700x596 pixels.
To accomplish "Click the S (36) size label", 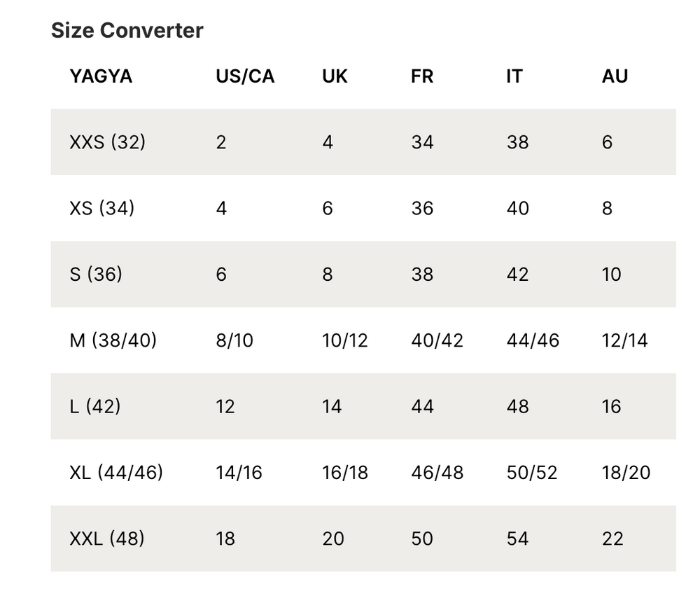I will (96, 275).
